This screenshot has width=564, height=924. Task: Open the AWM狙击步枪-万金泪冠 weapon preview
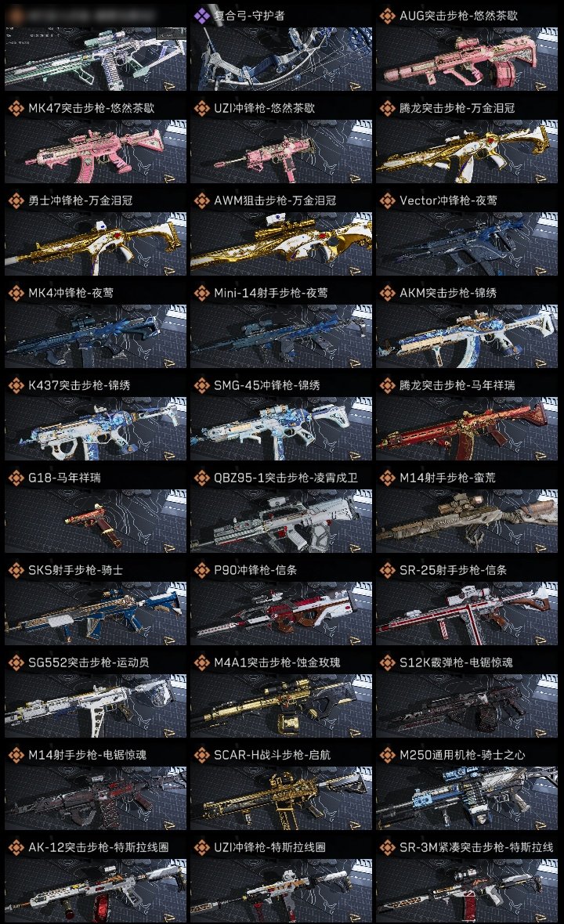(x=281, y=244)
